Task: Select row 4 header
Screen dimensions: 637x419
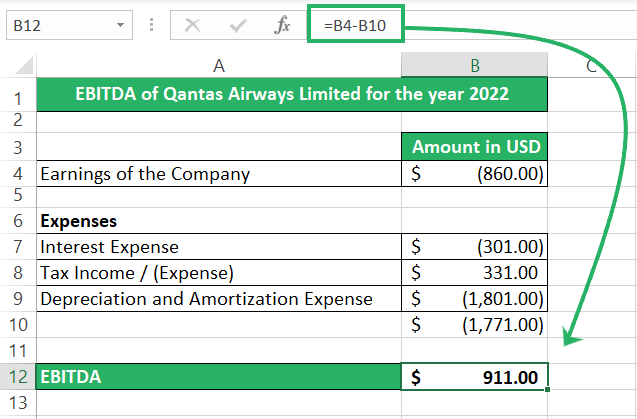Action: click(17, 173)
